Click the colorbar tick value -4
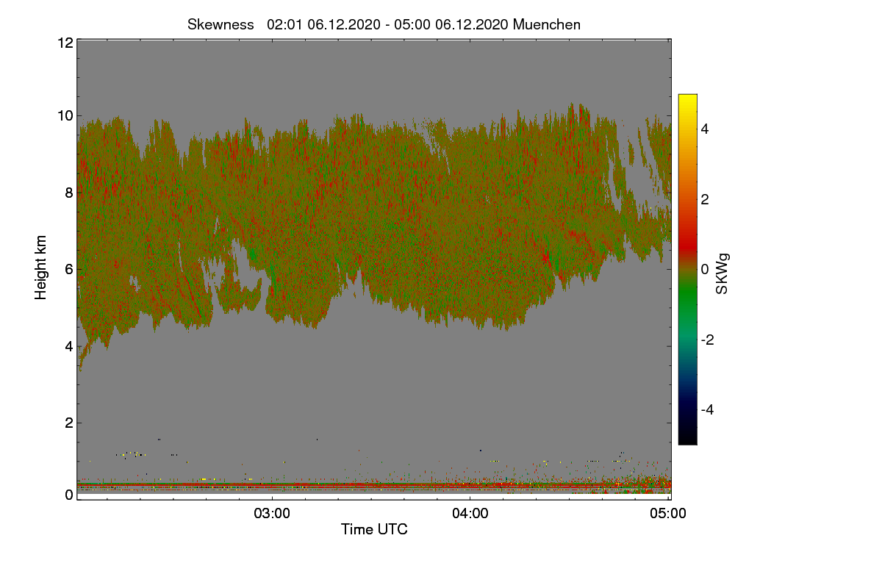The image size is (882, 588). [x=706, y=409]
